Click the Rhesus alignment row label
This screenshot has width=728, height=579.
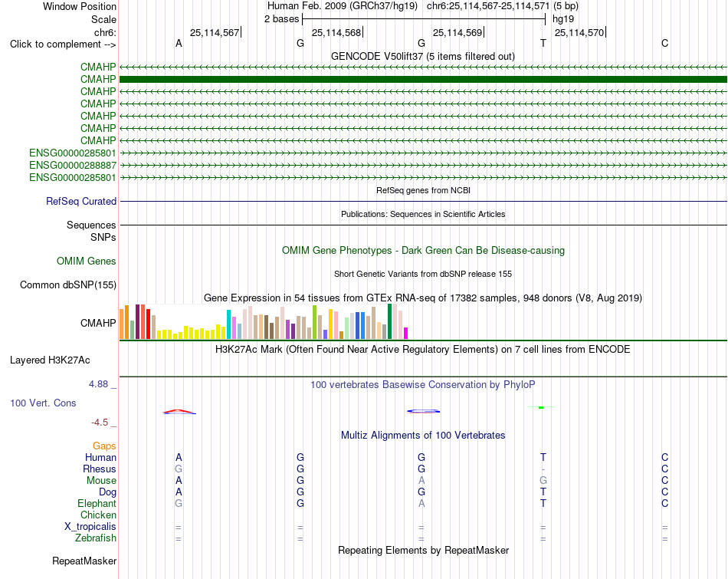coord(100,469)
